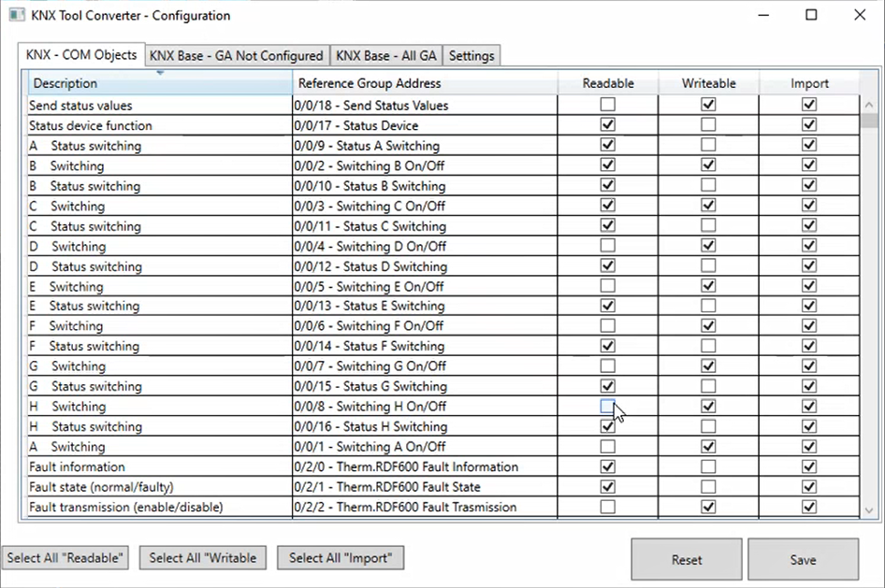Click the Select All "Readable" button
885x588 pixels.
[x=65, y=558]
